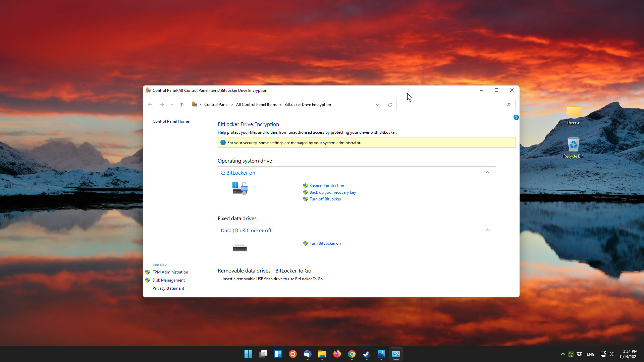Click the Data (D:) drive icon
Image resolution: width=644 pixels, height=362 pixels.
[x=240, y=248]
